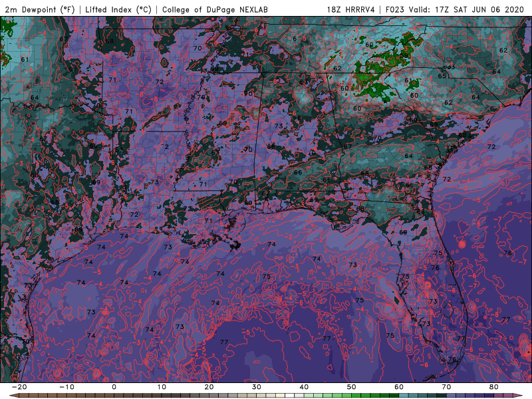Image resolution: width=532 pixels, height=399 pixels.
Task: Click the 50 legend scale label
Action: tap(352, 387)
